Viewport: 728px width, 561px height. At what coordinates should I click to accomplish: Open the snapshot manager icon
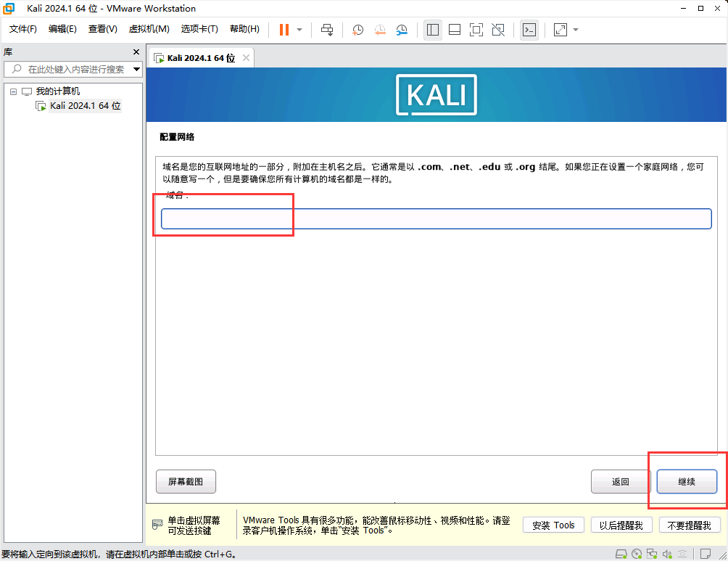pyautogui.click(x=402, y=30)
